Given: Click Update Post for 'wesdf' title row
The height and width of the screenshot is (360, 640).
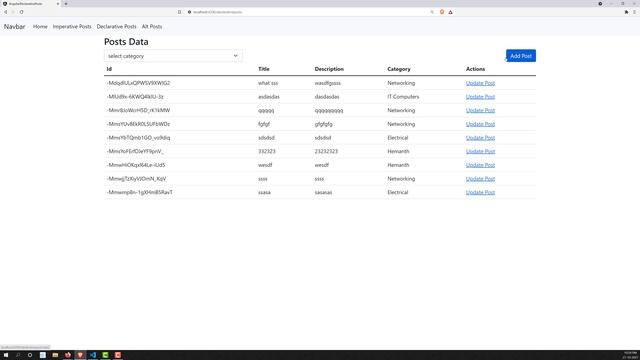Looking at the screenshot, I should click(480, 165).
